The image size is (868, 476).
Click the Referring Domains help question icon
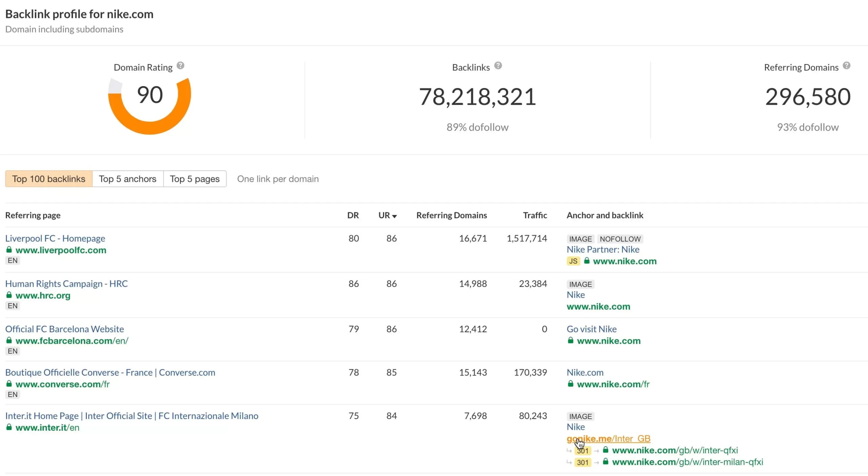[x=846, y=65]
